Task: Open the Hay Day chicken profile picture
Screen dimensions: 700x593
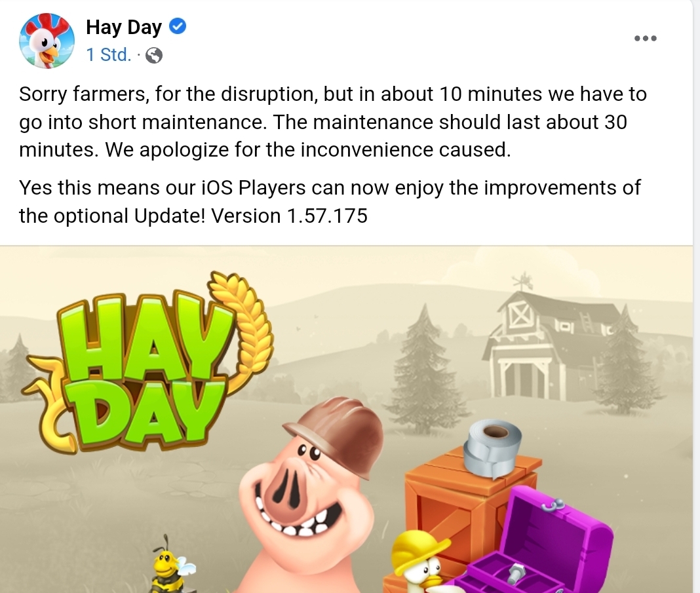Action: (x=47, y=41)
